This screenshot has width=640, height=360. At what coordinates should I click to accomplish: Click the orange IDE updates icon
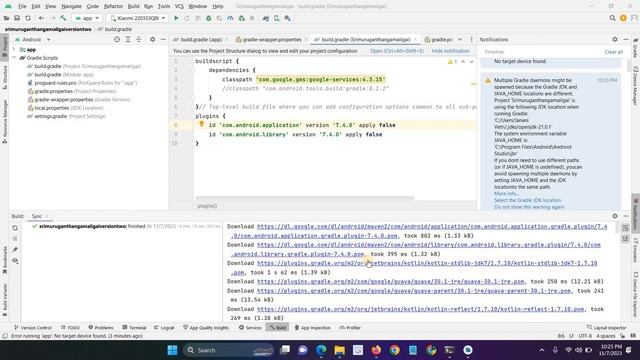(623, 18)
